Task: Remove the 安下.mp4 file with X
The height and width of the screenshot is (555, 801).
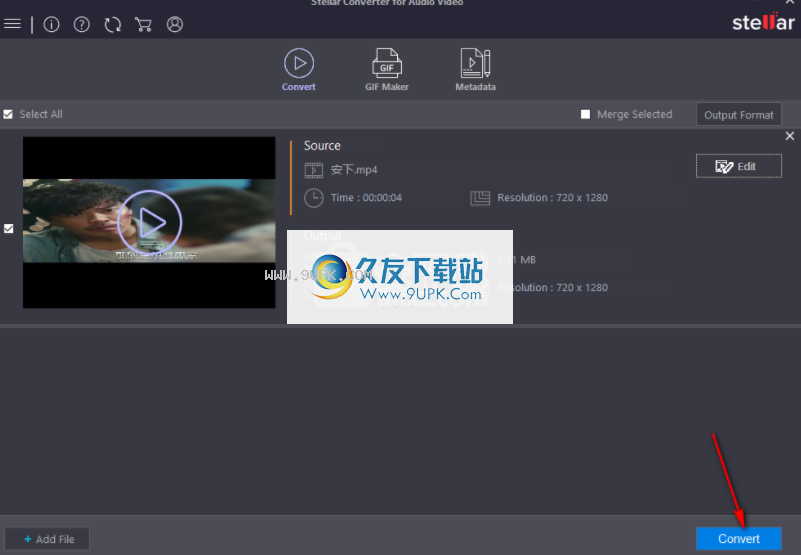Action: click(790, 136)
